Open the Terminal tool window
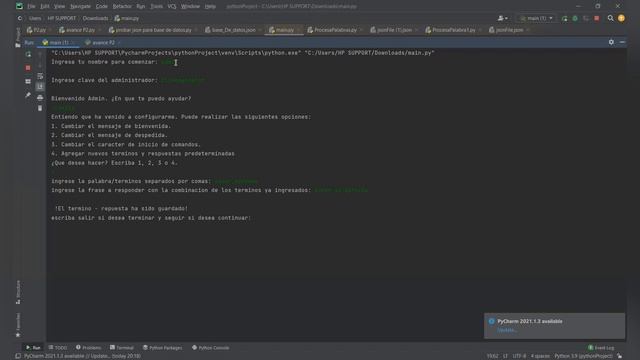Viewport: 640px width, 360px height. [x=122, y=348]
